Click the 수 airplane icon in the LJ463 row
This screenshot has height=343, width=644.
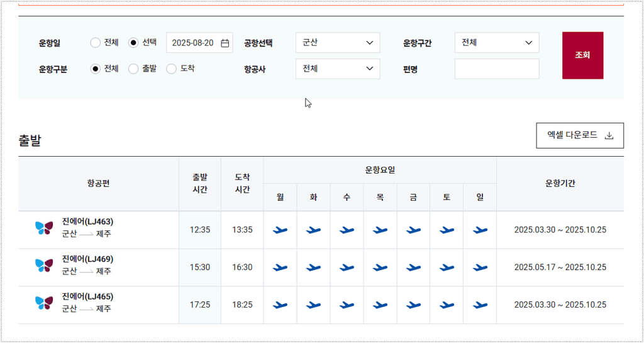(x=347, y=230)
